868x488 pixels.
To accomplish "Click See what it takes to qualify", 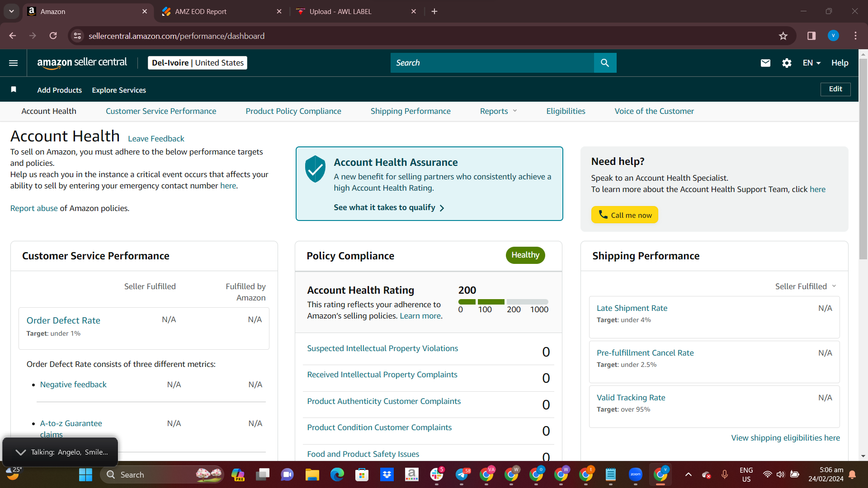I will click(x=389, y=207).
